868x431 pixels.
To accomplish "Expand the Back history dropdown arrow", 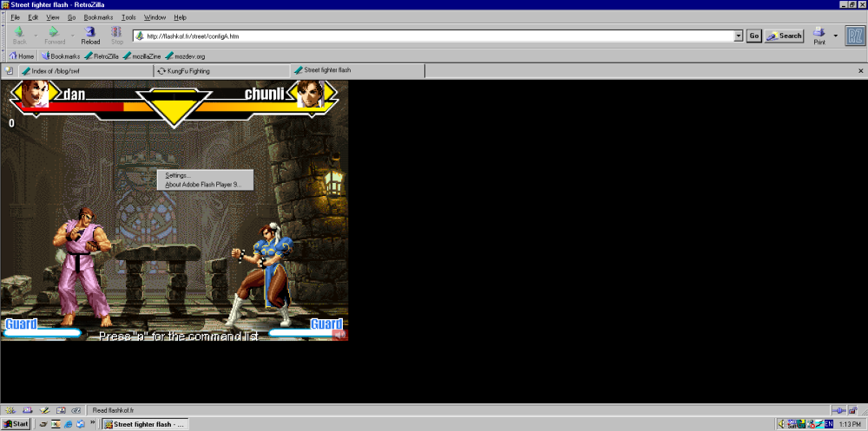I will point(33,36).
